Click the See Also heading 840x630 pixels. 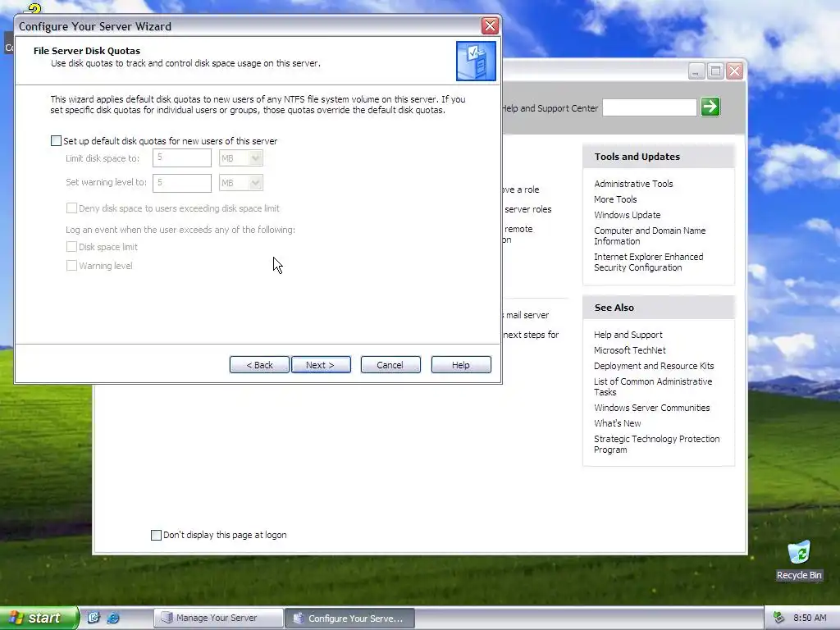[614, 308]
